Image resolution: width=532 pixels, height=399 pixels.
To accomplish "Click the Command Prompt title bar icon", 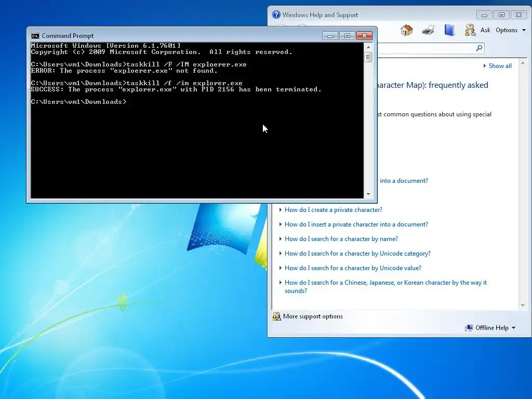I will (35, 36).
